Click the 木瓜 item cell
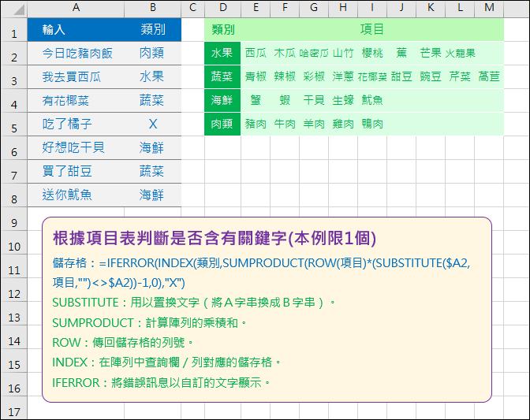530x420 pixels. pos(285,54)
